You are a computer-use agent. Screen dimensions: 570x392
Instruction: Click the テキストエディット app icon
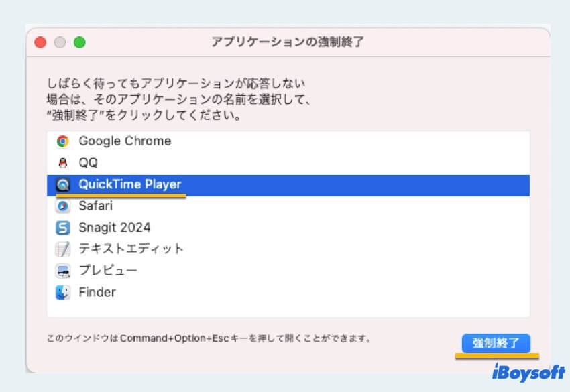click(63, 249)
